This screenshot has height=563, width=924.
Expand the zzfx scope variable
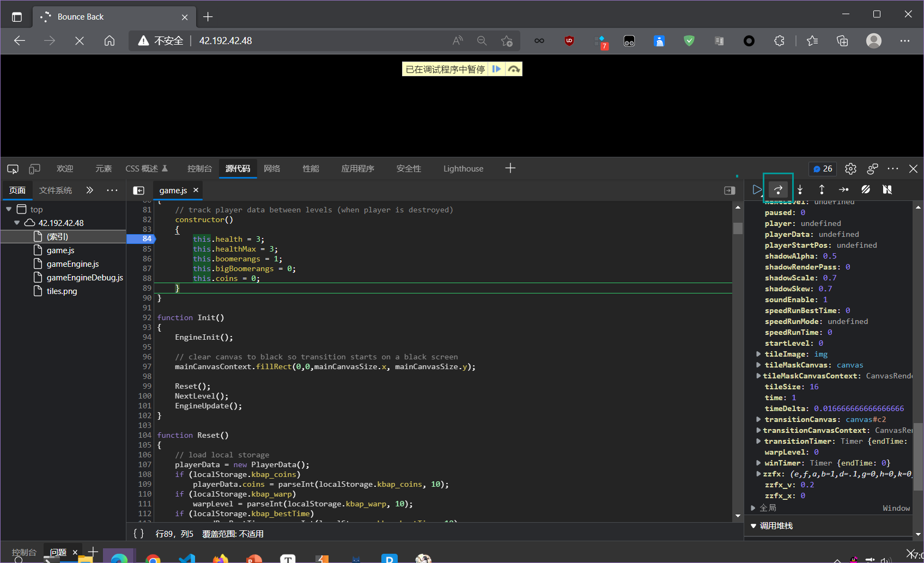click(758, 474)
